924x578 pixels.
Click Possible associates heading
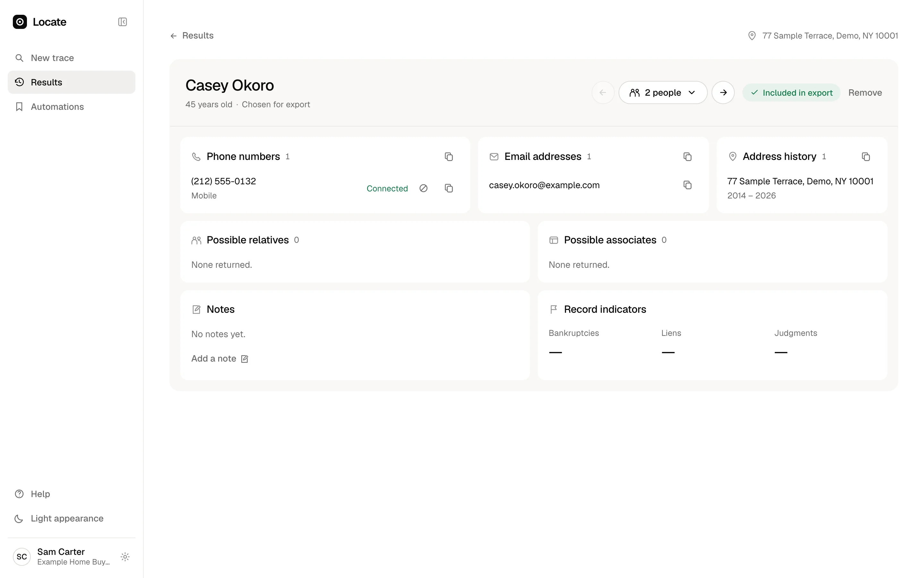point(610,240)
